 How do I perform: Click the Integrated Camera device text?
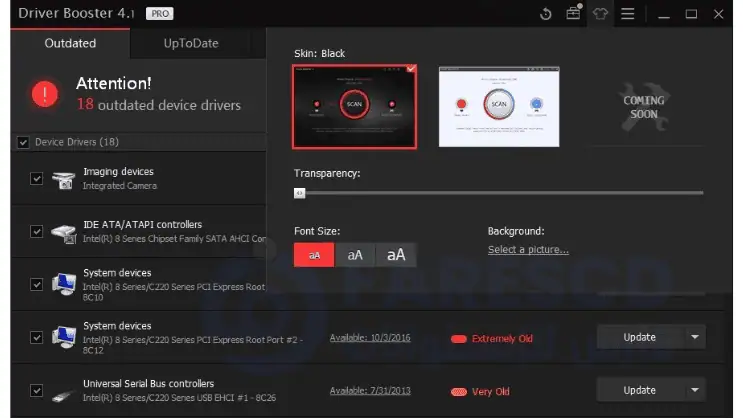click(120, 186)
